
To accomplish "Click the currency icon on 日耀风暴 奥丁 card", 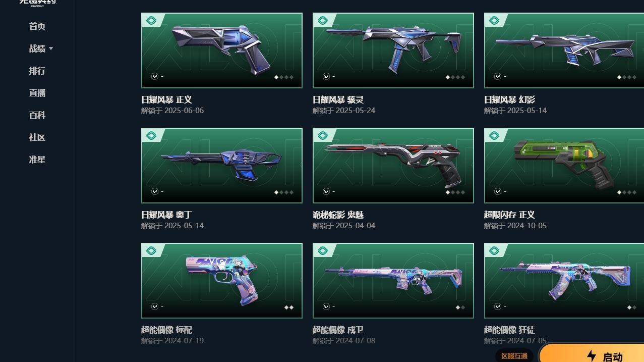I will (x=155, y=191).
